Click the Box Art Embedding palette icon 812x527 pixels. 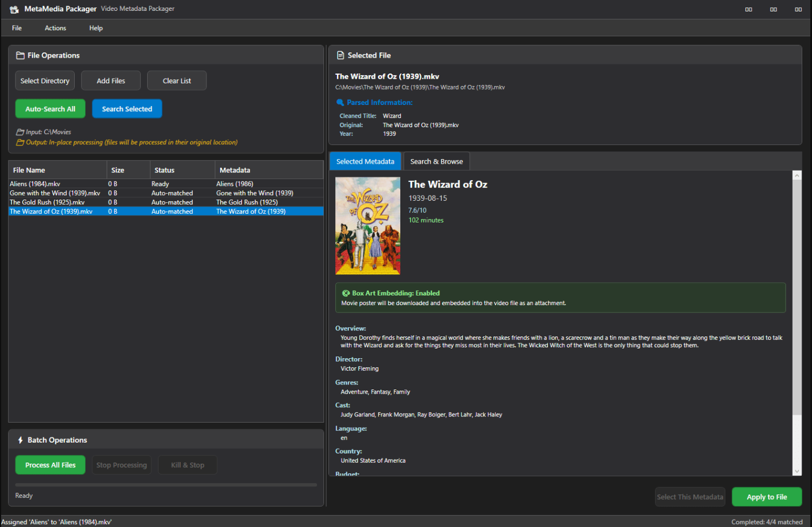pyautogui.click(x=346, y=293)
